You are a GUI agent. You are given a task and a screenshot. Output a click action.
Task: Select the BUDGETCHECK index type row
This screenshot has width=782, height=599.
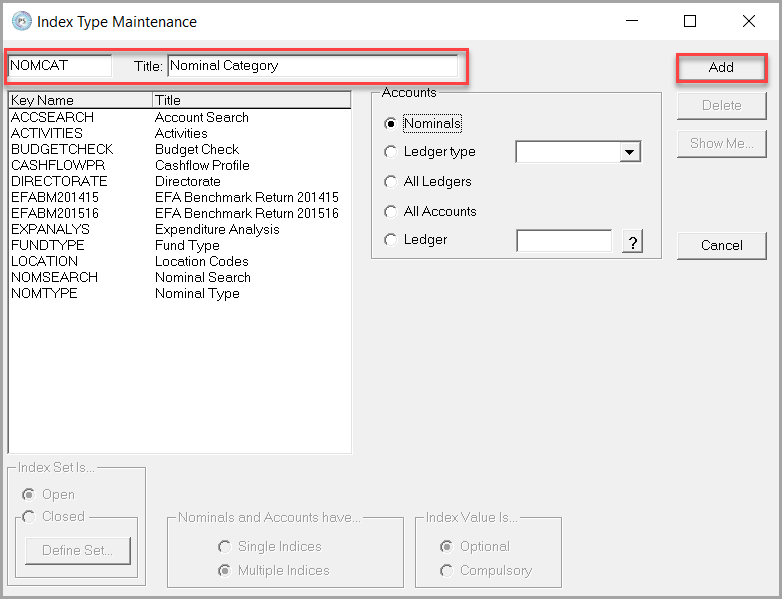[x=62, y=149]
